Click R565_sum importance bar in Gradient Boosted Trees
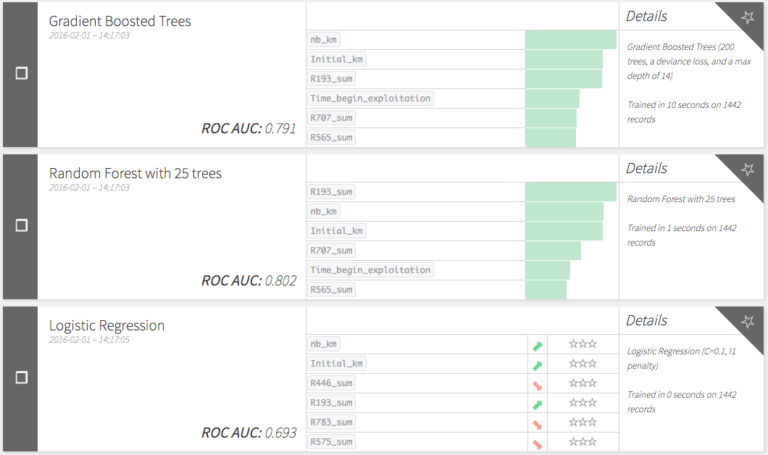This screenshot has height=455, width=768. point(551,138)
